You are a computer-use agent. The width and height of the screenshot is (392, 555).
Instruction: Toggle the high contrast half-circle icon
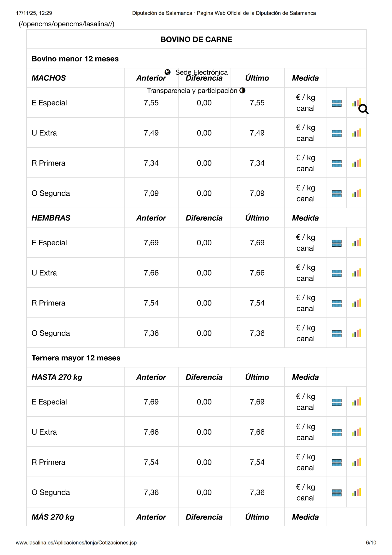click(242, 90)
